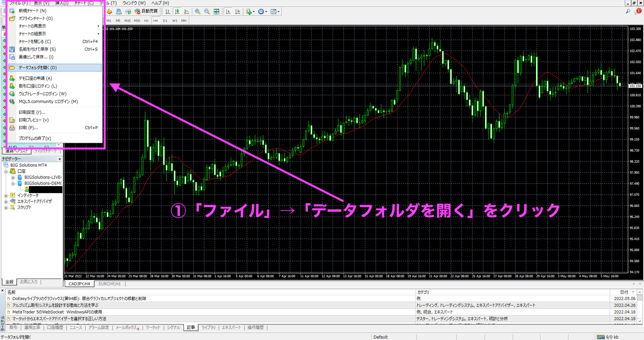Expand the インディケータ tree node
This screenshot has width=644, height=340.
6,195
